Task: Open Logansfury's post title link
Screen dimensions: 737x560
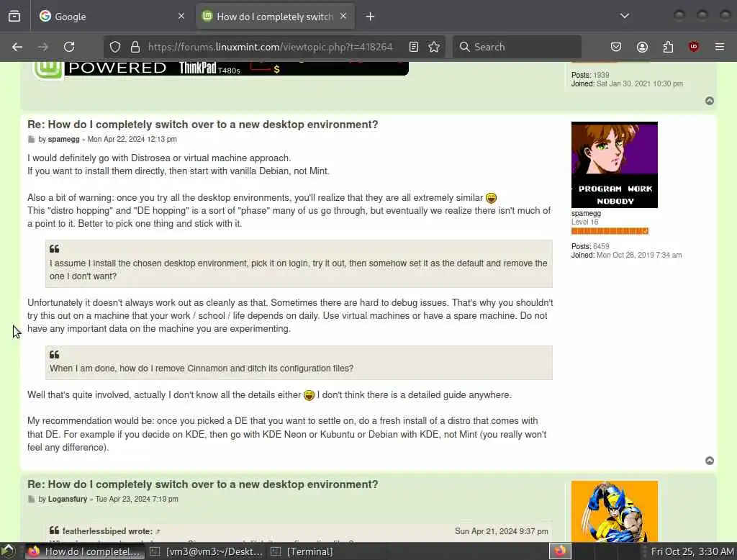Action: pyautogui.click(x=202, y=484)
